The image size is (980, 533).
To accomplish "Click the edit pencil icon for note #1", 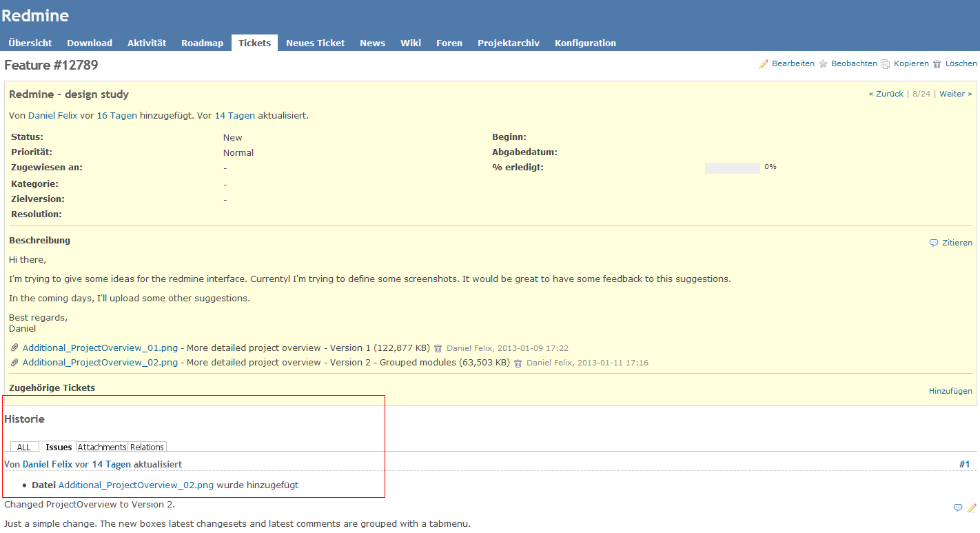I will tap(972, 507).
